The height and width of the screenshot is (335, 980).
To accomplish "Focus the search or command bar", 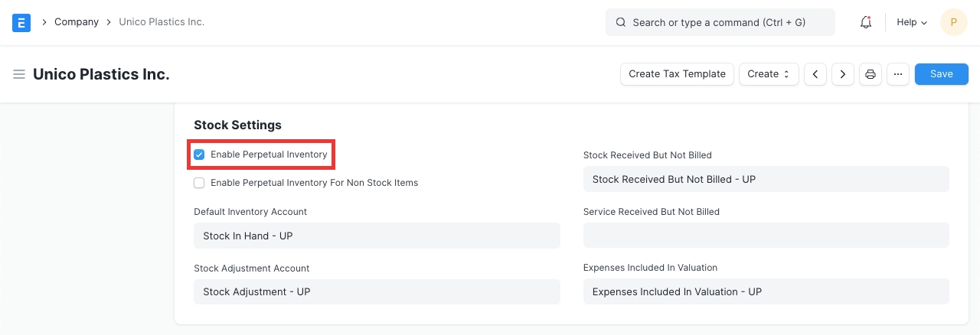I will pos(720,22).
